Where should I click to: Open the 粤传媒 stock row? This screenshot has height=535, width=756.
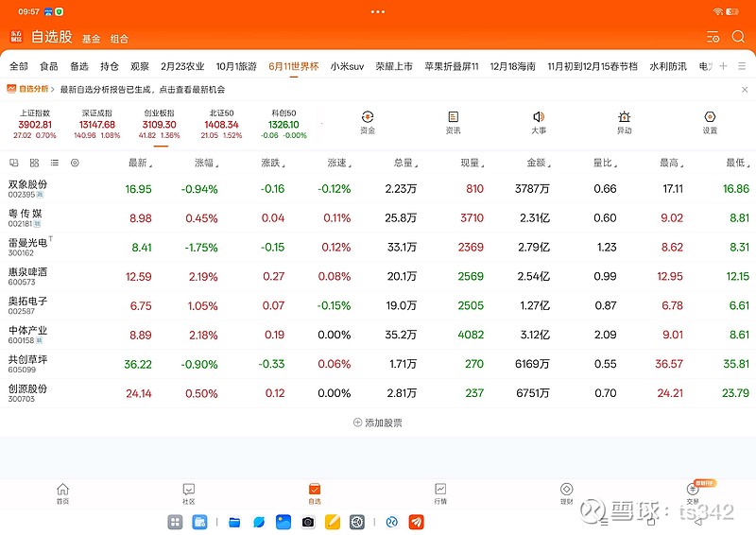point(378,218)
